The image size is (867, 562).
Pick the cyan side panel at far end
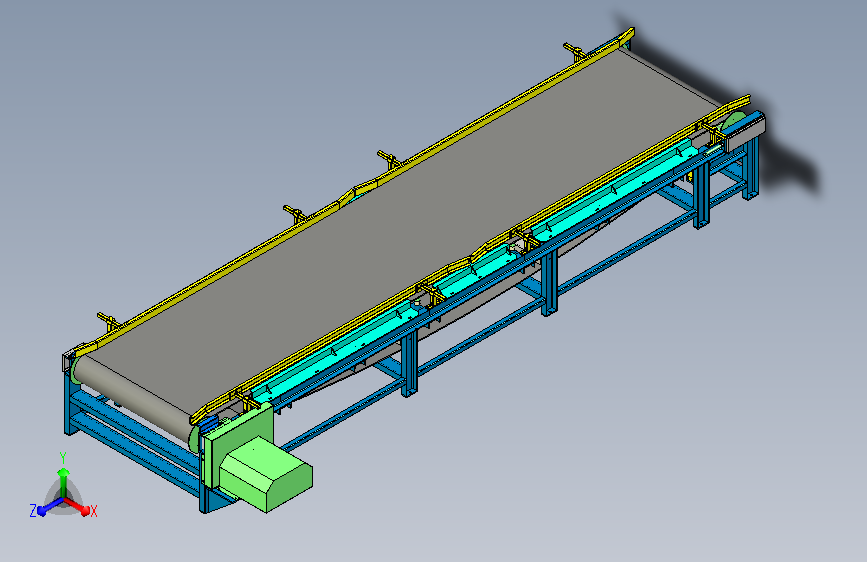tap(619, 188)
